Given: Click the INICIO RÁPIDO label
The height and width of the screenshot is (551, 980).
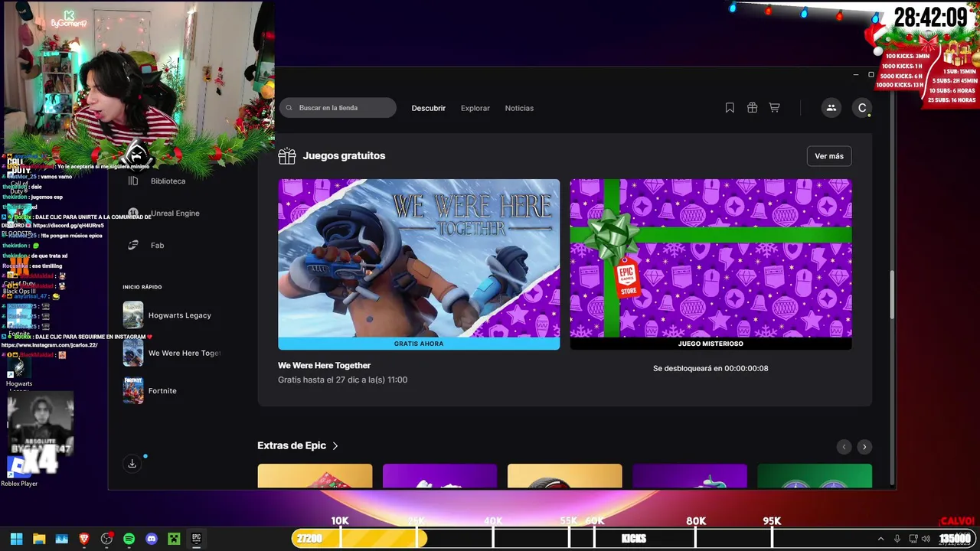Looking at the screenshot, I should point(142,287).
